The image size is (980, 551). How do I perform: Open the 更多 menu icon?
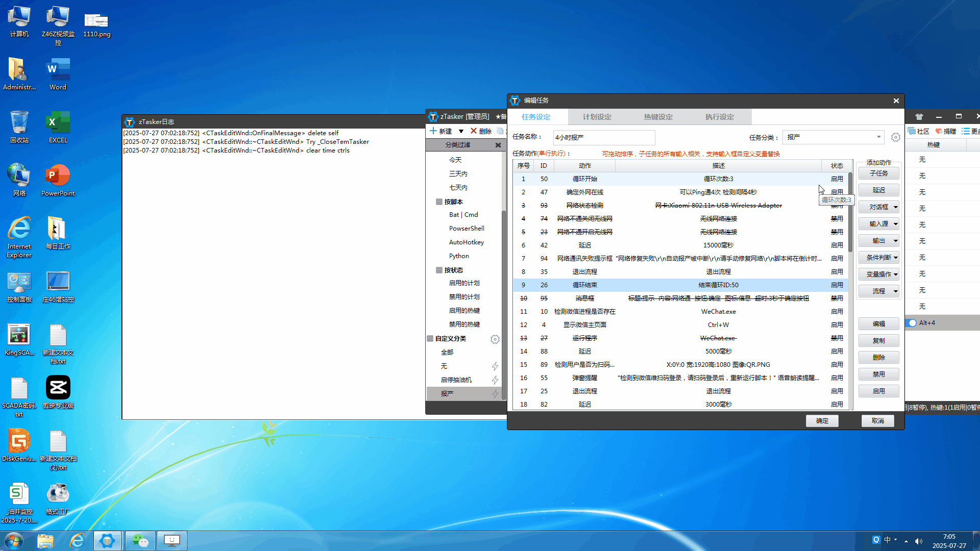(966, 131)
